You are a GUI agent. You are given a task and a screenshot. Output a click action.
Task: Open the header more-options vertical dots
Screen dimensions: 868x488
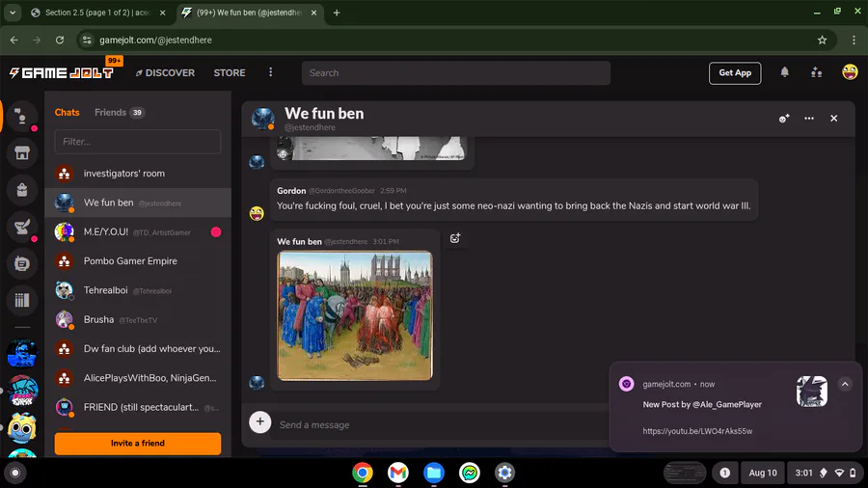pos(271,72)
